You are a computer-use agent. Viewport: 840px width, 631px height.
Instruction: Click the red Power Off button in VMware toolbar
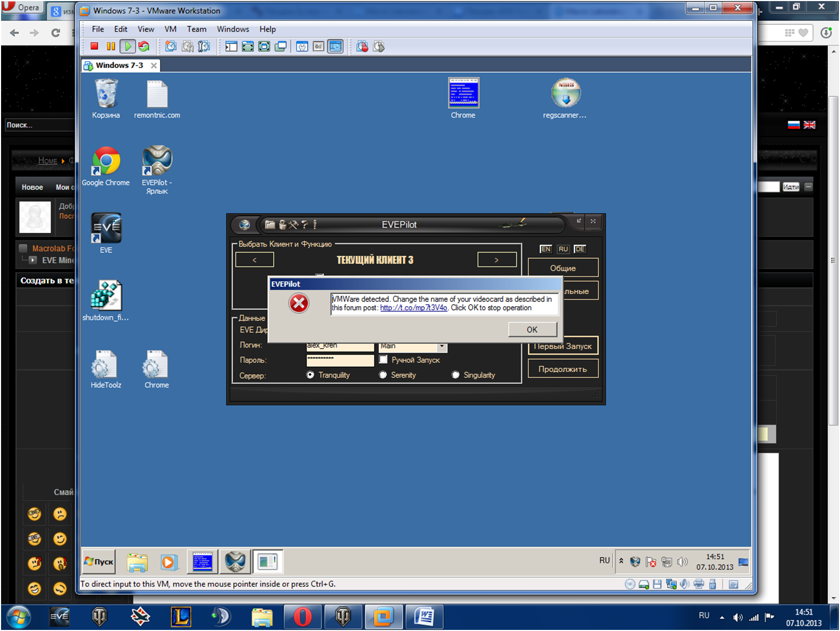pos(95,46)
